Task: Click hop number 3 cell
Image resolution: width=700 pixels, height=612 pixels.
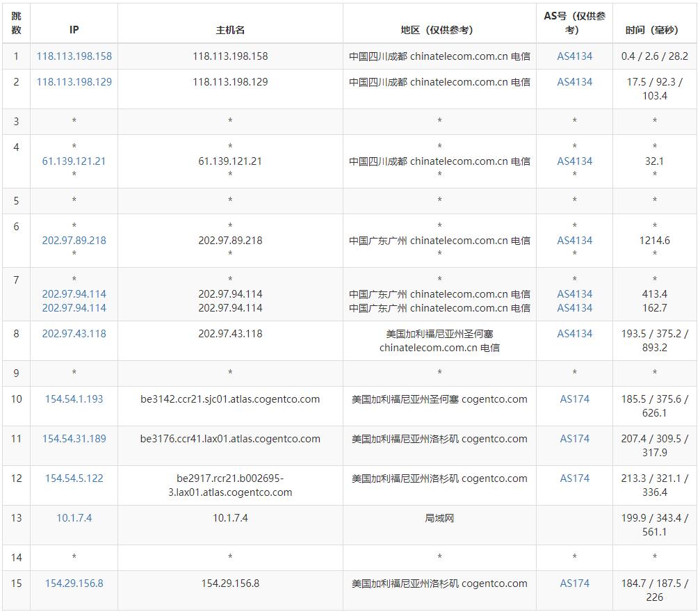Action: coord(17,122)
